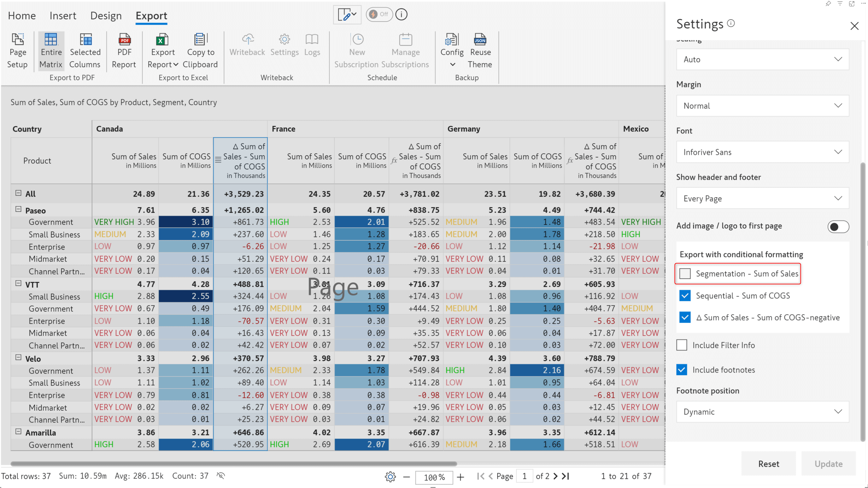The height and width of the screenshot is (488, 868).
Task: Disable Sequential - Sum of COGS checkbox
Action: pos(684,295)
